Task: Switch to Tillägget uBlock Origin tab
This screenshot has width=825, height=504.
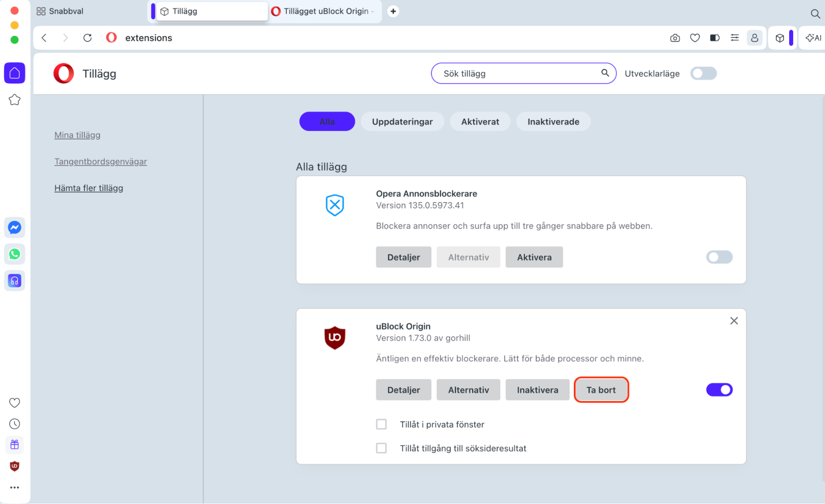Action: tap(323, 11)
